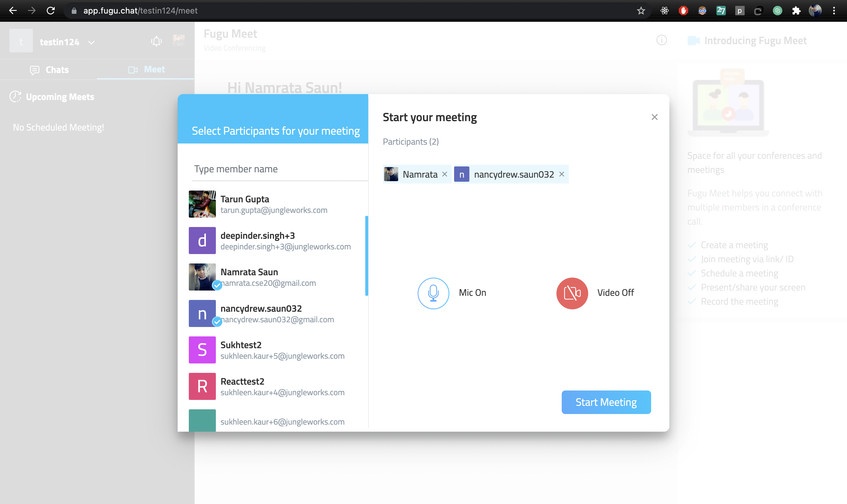Click 'sukhleen.kaur+5@jungleworks.com' email
847x504 pixels.
click(282, 356)
